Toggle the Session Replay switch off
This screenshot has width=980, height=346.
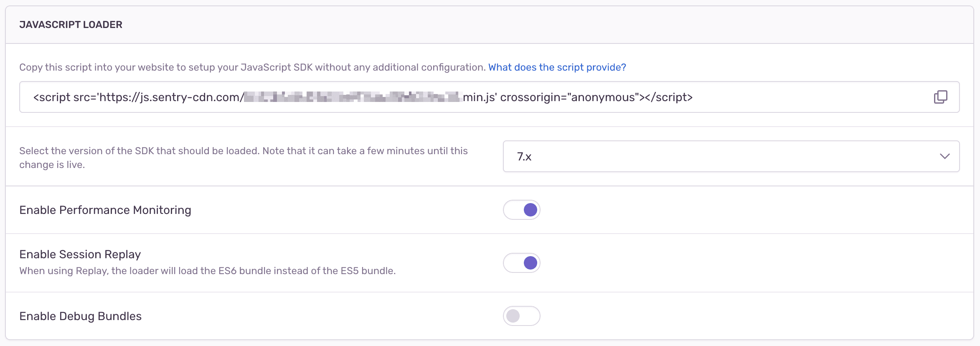click(x=521, y=263)
